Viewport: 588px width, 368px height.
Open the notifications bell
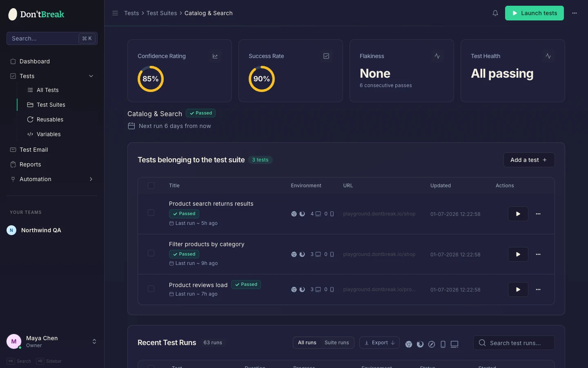[495, 13]
